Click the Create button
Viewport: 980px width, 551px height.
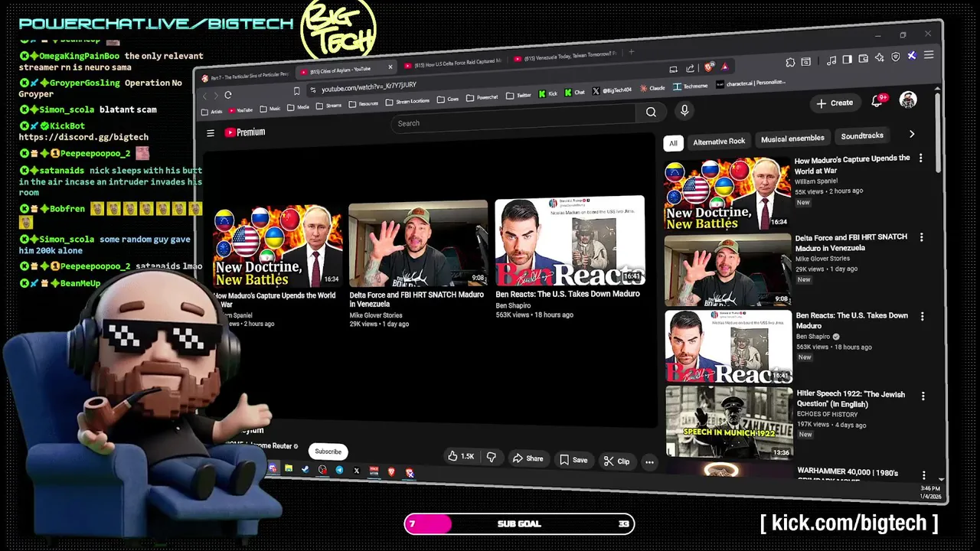coord(835,103)
